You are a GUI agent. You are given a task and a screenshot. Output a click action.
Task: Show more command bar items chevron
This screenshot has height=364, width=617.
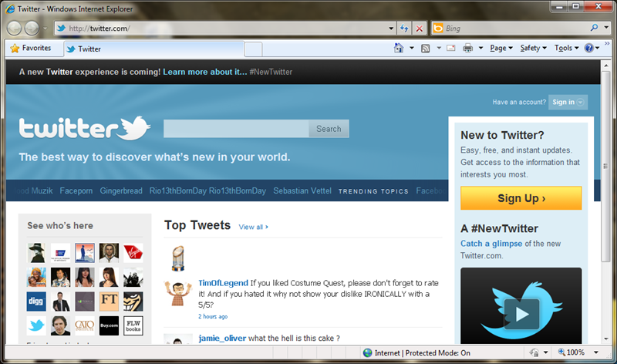click(x=607, y=43)
